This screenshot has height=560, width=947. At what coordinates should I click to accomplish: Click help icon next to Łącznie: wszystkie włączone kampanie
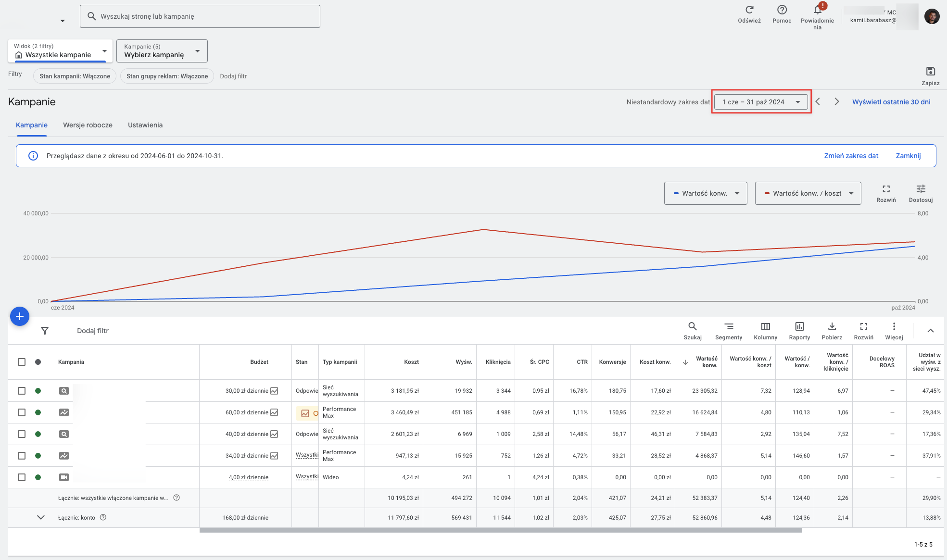[177, 498]
